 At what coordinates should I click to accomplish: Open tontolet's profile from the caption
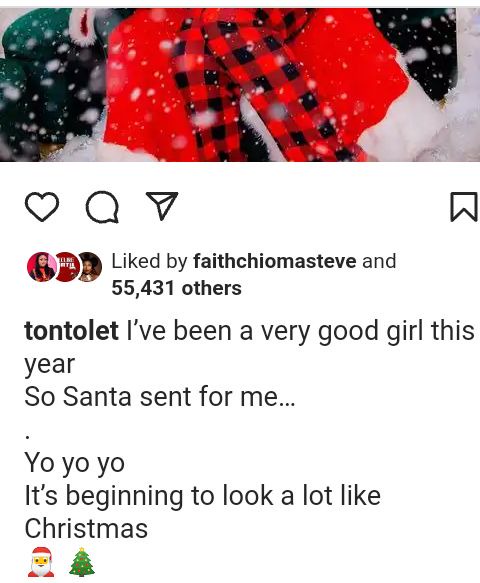71,331
